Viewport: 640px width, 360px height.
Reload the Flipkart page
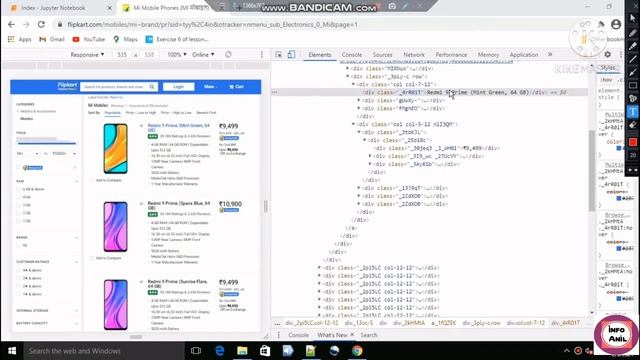[41, 24]
